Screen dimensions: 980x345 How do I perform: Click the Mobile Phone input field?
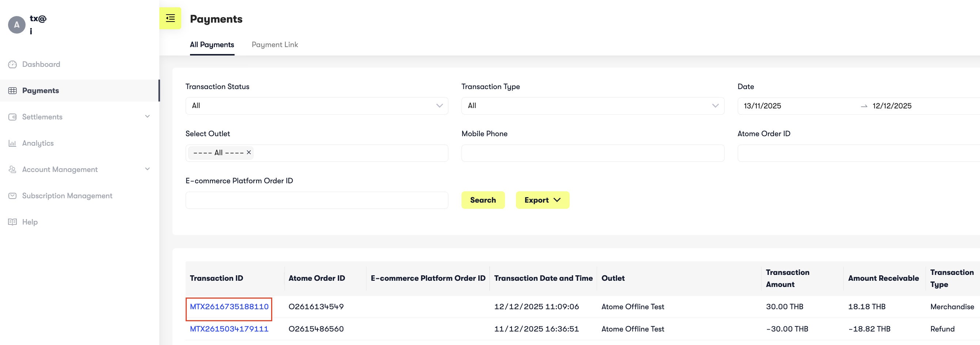[x=593, y=153]
